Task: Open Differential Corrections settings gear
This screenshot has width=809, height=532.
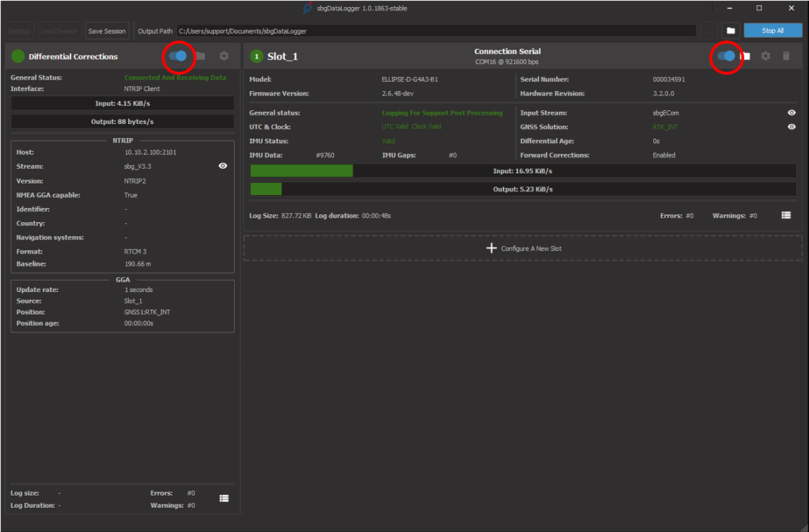Action: [x=224, y=56]
